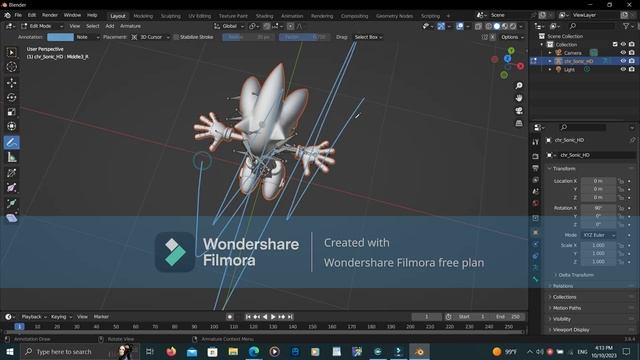Switch to the Animation workspace tab
The height and width of the screenshot is (360, 640).
point(292,16)
